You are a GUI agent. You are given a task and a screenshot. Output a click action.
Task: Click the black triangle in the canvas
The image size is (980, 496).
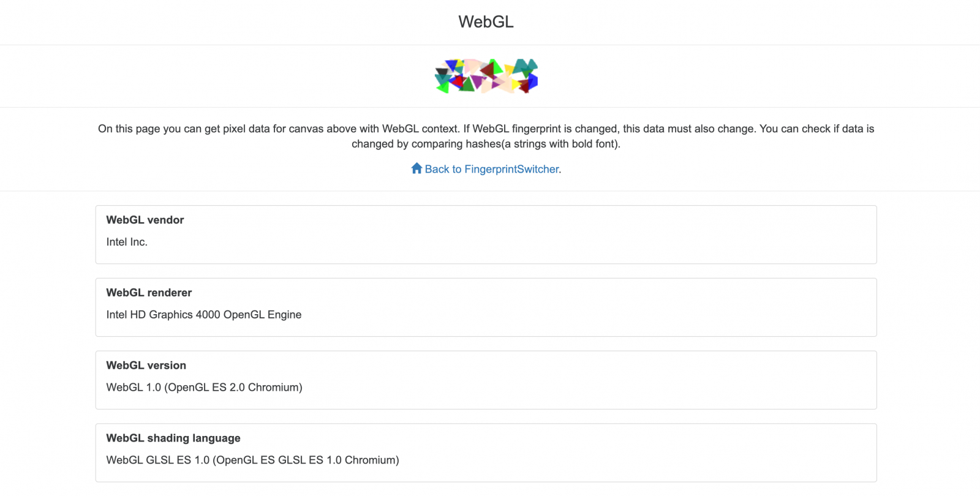pos(442,71)
